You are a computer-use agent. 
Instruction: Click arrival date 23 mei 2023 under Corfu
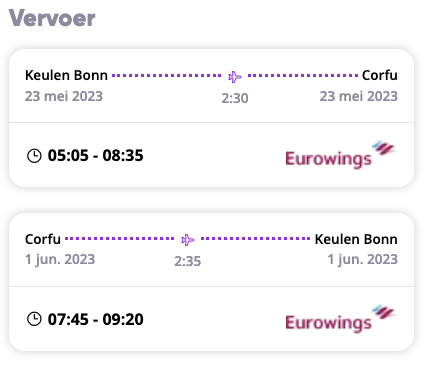tap(359, 96)
